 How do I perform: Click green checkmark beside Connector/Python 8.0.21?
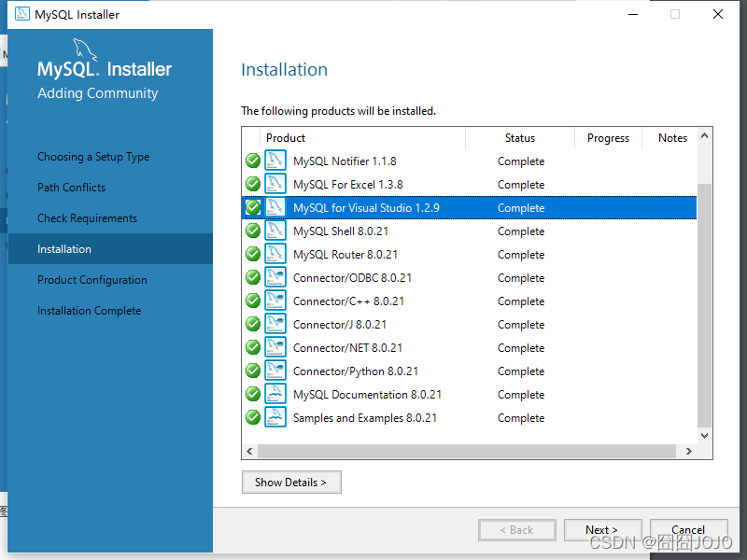pyautogui.click(x=253, y=371)
